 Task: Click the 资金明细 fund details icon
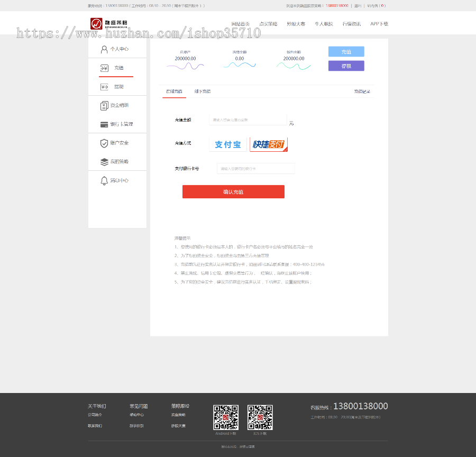[105, 106]
